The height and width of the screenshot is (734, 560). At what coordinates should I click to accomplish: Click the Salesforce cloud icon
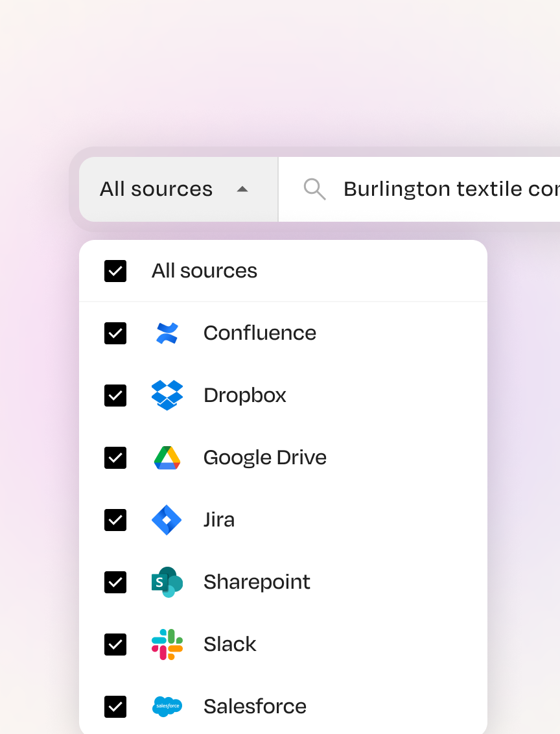(x=167, y=706)
